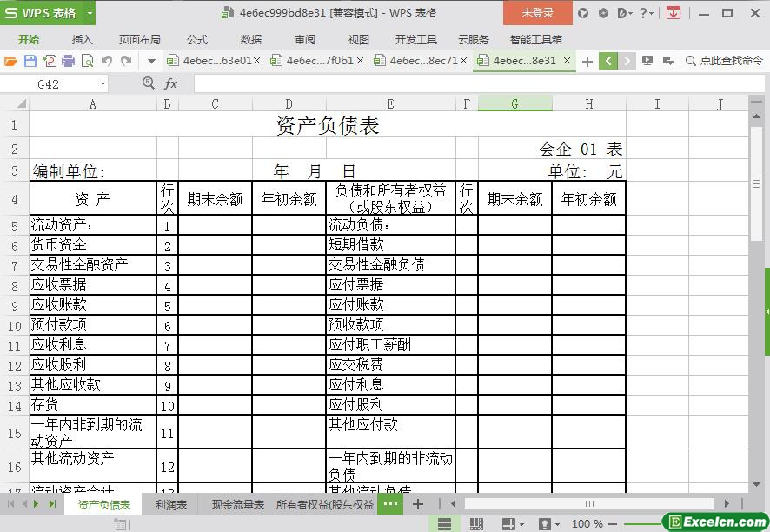Click the presentation screen icon in tab bar

coord(647,61)
